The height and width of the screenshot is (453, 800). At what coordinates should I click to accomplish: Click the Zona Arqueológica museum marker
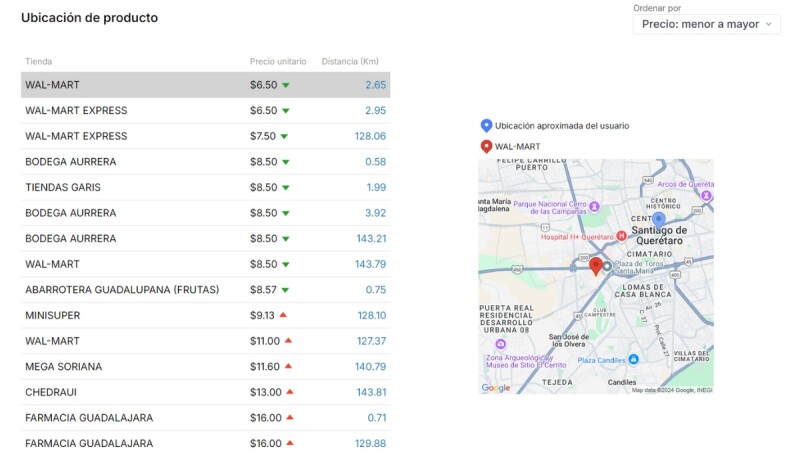pos(501,344)
